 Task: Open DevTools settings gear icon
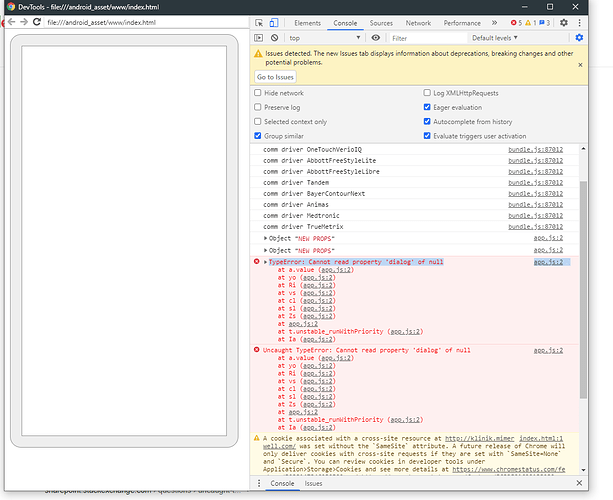click(x=563, y=23)
